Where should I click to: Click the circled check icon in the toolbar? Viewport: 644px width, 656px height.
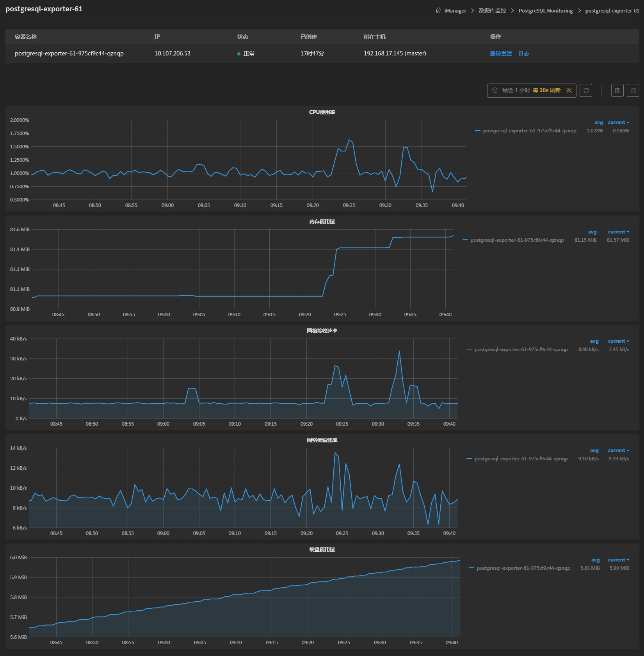pyautogui.click(x=633, y=90)
